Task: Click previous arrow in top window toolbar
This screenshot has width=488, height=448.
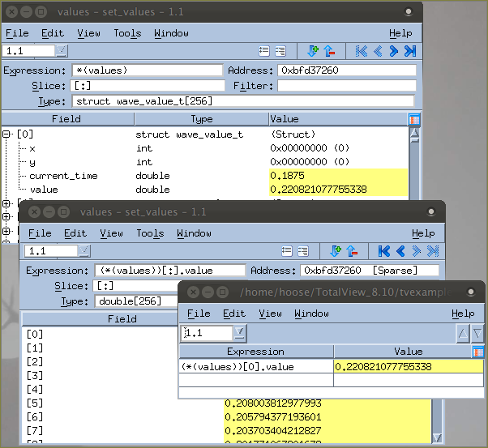Action: [x=379, y=51]
